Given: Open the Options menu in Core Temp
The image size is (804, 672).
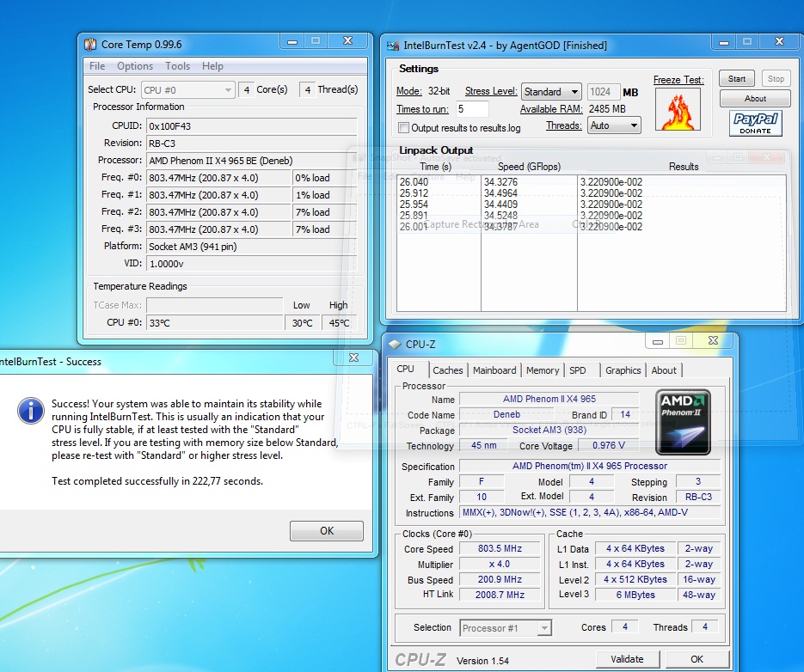Looking at the screenshot, I should [x=135, y=66].
